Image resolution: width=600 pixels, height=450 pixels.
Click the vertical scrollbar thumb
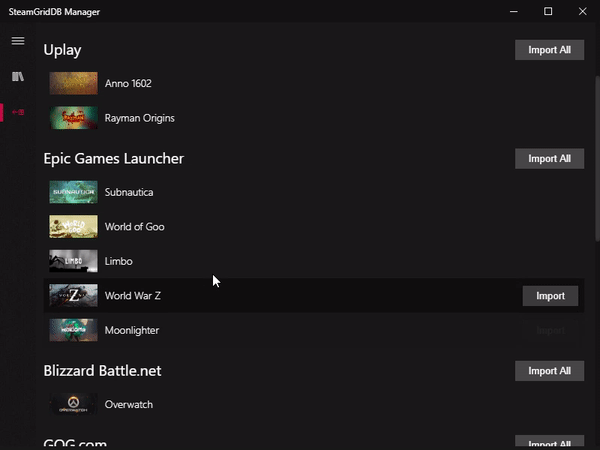[x=597, y=158]
